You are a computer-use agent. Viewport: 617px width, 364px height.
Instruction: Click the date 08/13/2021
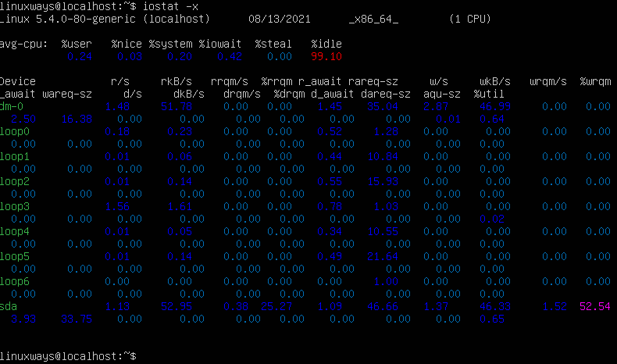pos(280,19)
